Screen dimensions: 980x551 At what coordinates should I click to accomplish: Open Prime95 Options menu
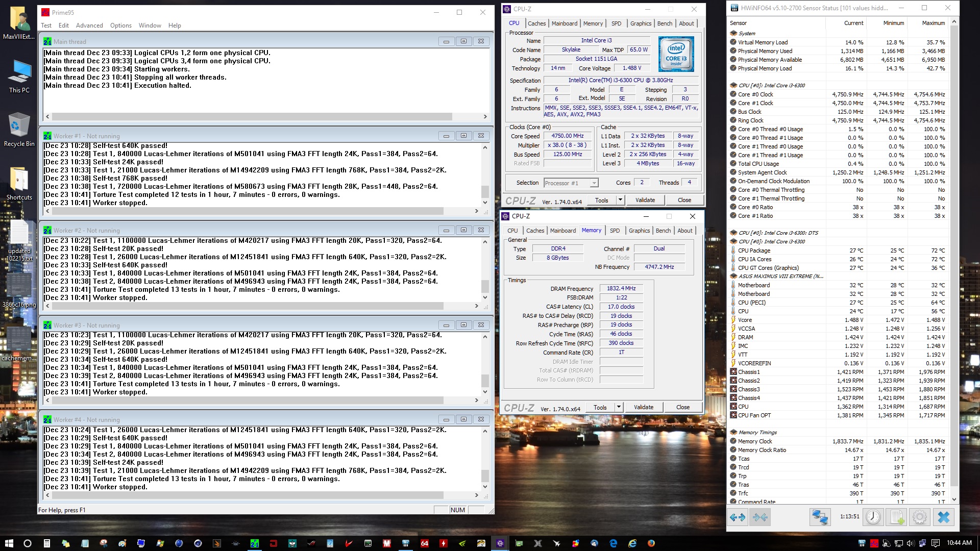pyautogui.click(x=120, y=25)
